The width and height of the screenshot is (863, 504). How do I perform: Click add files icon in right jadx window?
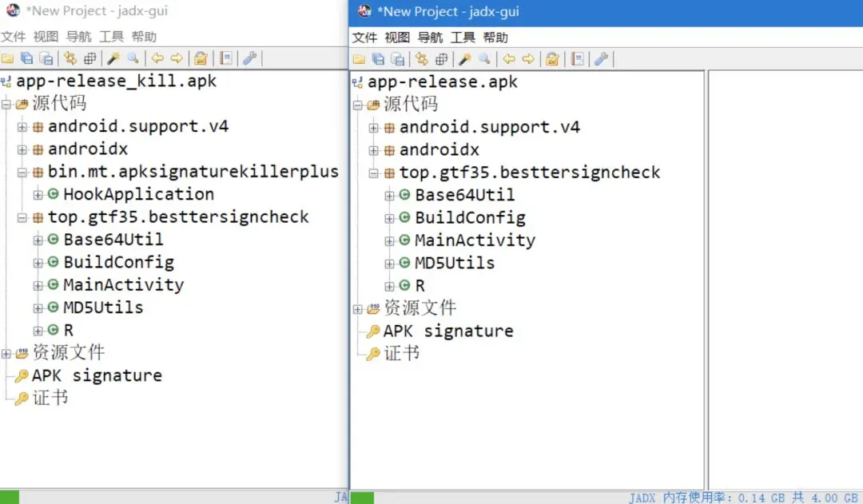(x=378, y=59)
